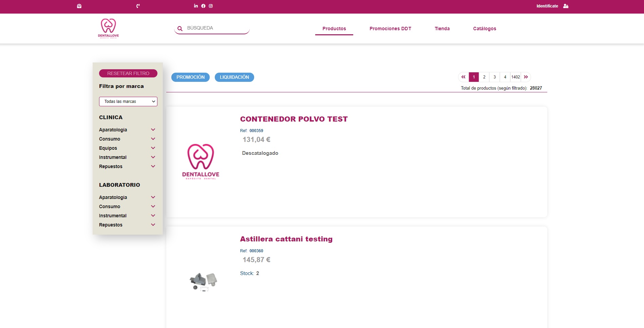This screenshot has width=644, height=328.
Task: Open the Astillera cattani testing product title
Action: pos(286,239)
